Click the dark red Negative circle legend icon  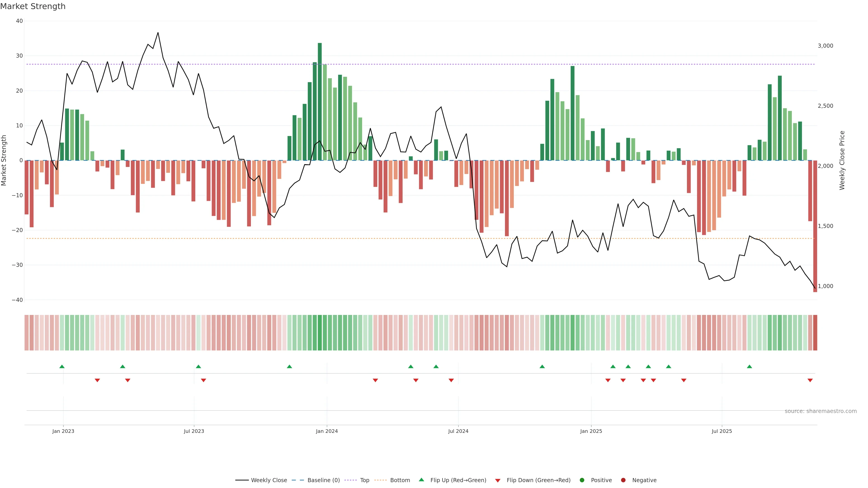623,480
